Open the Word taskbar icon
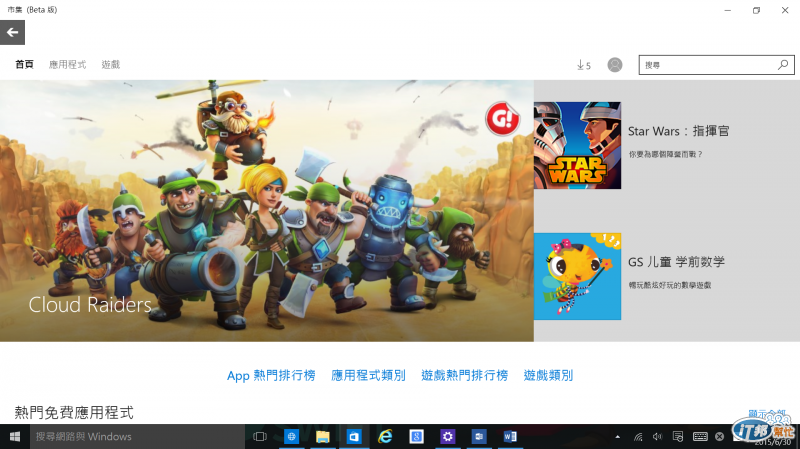This screenshot has height=449, width=800. 510,437
